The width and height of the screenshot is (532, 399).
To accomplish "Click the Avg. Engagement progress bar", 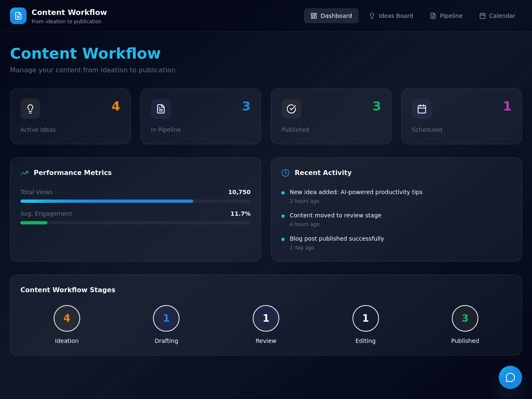I will pyautogui.click(x=135, y=223).
